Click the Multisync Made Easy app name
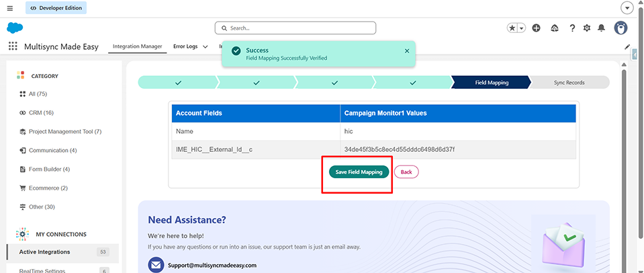 pos(62,47)
